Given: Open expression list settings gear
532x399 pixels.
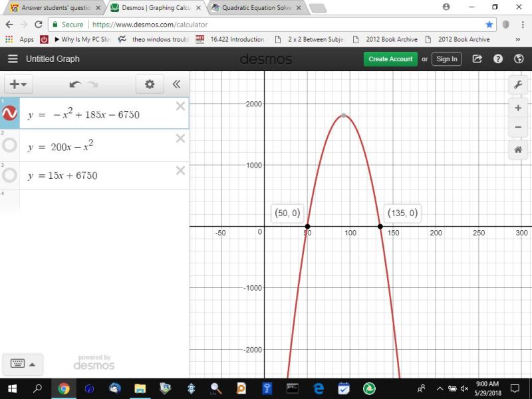Looking at the screenshot, I should (150, 84).
